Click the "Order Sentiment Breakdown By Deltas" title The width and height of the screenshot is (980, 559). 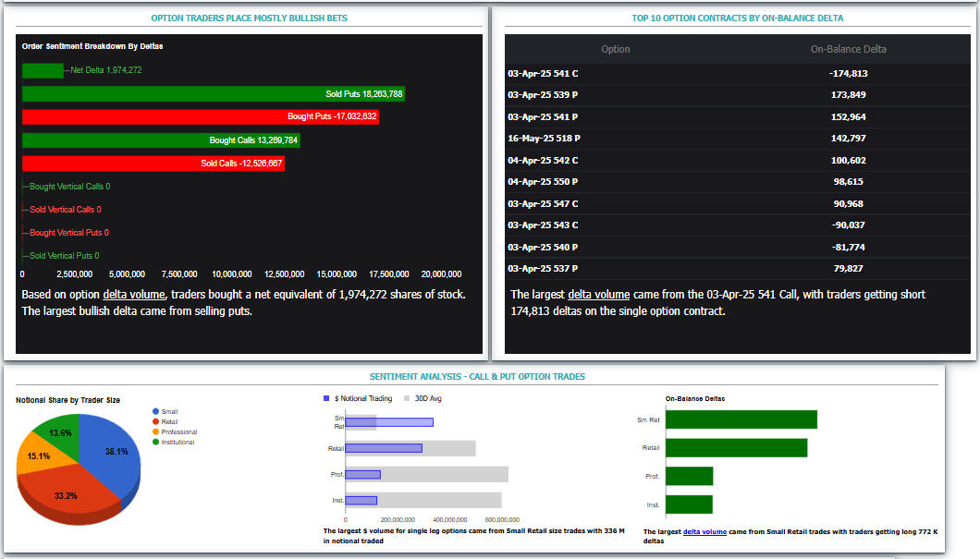[92, 46]
